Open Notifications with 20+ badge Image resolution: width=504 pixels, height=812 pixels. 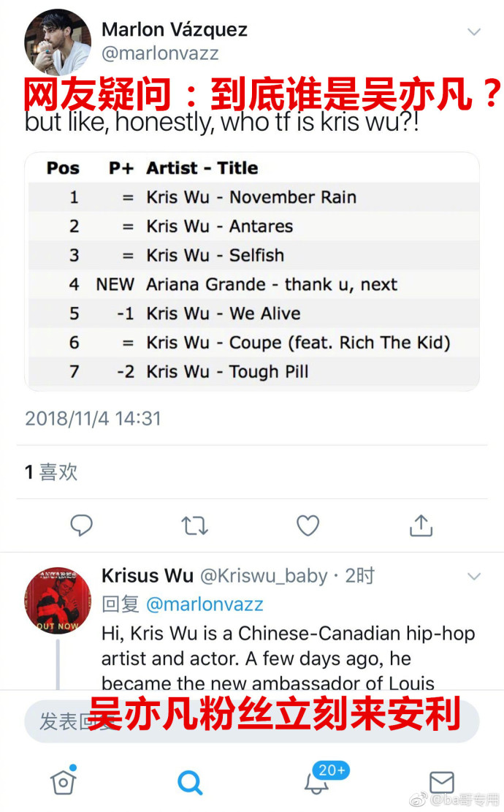pyautogui.click(x=318, y=781)
